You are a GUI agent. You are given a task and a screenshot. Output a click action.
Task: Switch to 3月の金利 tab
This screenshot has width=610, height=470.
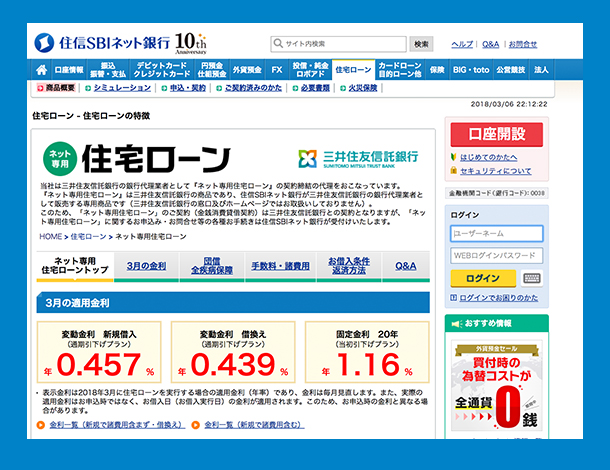click(x=146, y=266)
